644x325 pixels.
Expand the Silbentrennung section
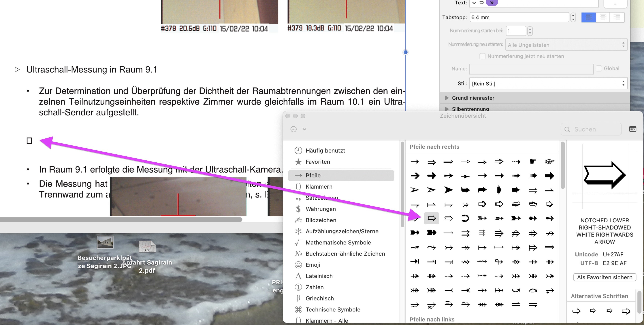pyautogui.click(x=447, y=109)
